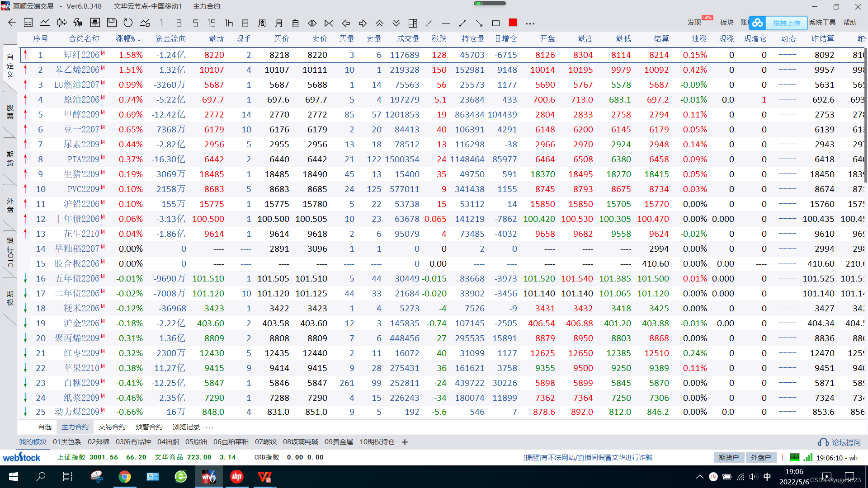
Task: Switch to the 交易合约 tab
Action: pos(112,427)
